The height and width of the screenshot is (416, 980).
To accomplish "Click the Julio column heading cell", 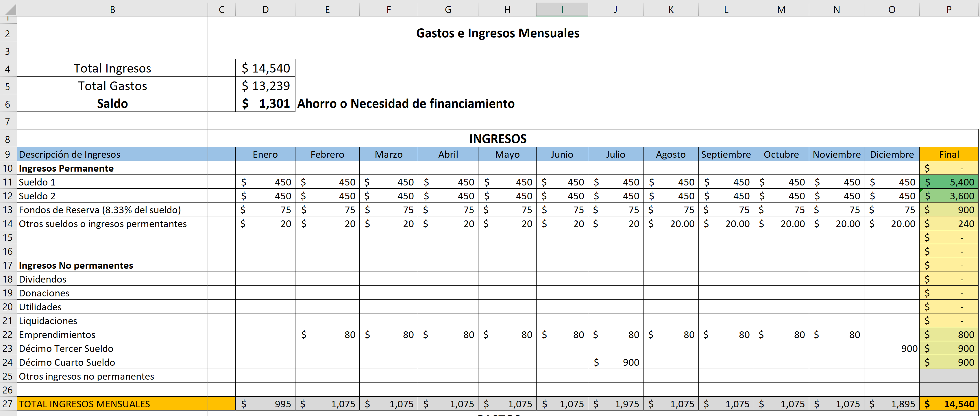I will (x=615, y=154).
